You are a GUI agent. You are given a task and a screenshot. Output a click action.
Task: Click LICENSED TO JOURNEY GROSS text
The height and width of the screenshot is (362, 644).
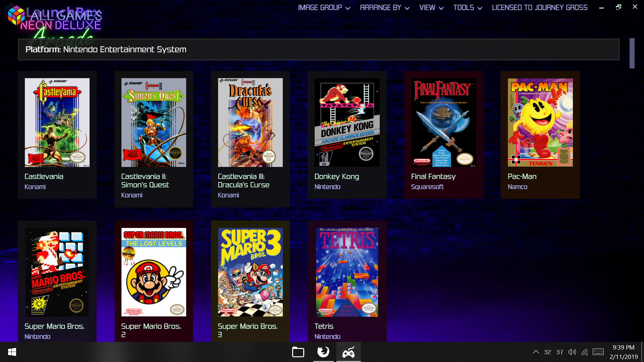[x=540, y=7]
